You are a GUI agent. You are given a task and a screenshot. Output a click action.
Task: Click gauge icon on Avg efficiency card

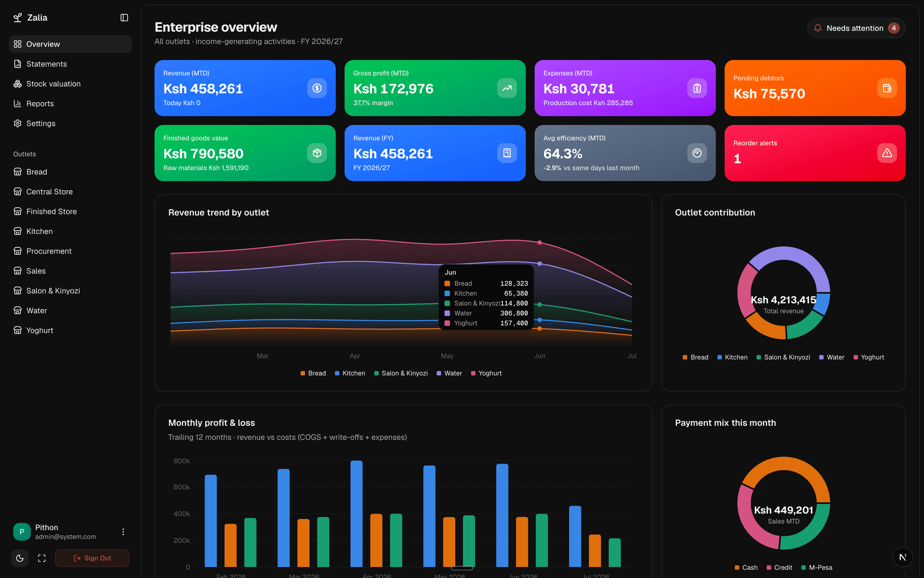tap(697, 153)
